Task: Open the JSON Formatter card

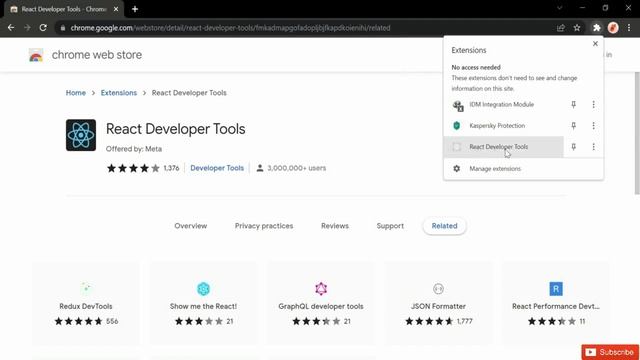Action: [x=438, y=304]
